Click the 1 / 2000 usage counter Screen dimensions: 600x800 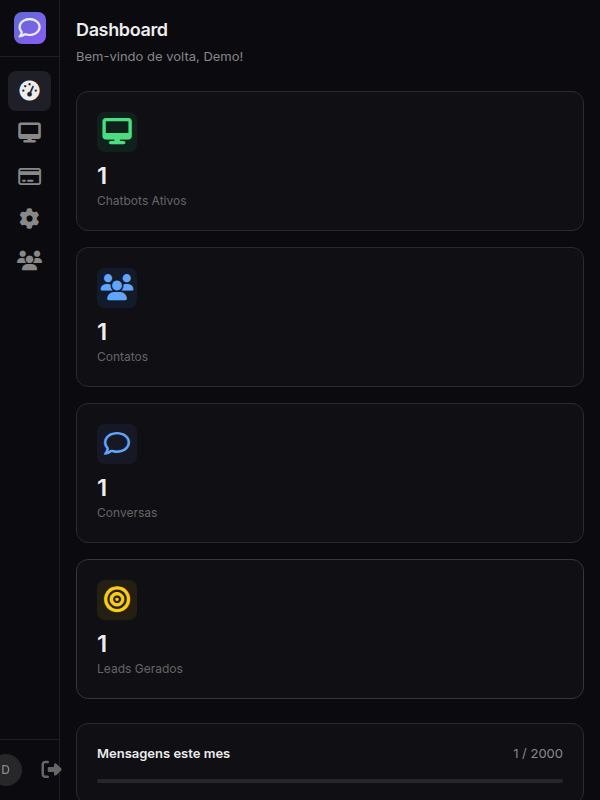click(x=537, y=754)
